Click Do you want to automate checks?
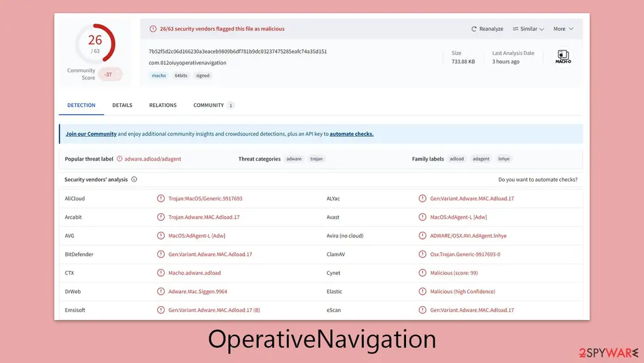Image resolution: width=644 pixels, height=363 pixels. (x=538, y=180)
